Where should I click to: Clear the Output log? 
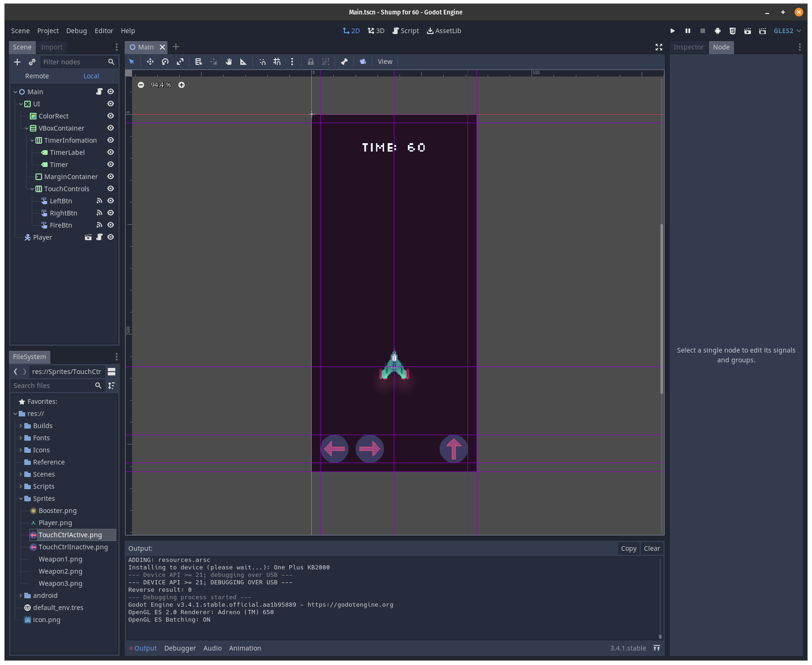[652, 548]
